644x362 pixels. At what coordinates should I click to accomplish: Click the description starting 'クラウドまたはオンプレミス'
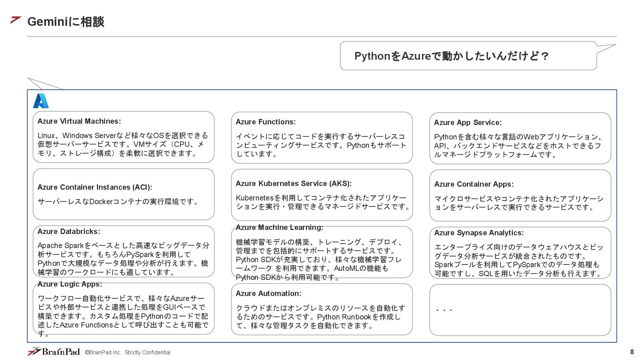[320, 317]
